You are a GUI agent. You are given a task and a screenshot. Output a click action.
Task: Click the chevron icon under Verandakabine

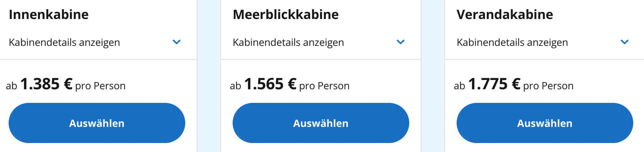(x=625, y=42)
